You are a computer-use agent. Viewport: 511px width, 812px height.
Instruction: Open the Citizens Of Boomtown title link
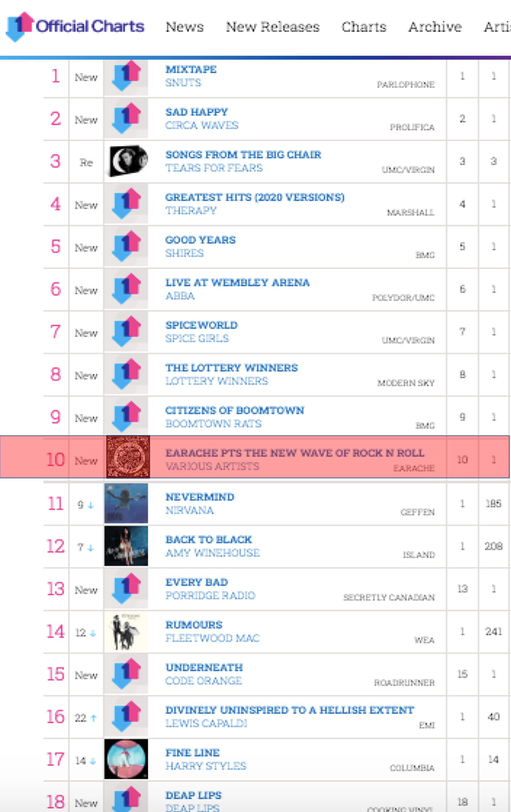[x=235, y=410]
